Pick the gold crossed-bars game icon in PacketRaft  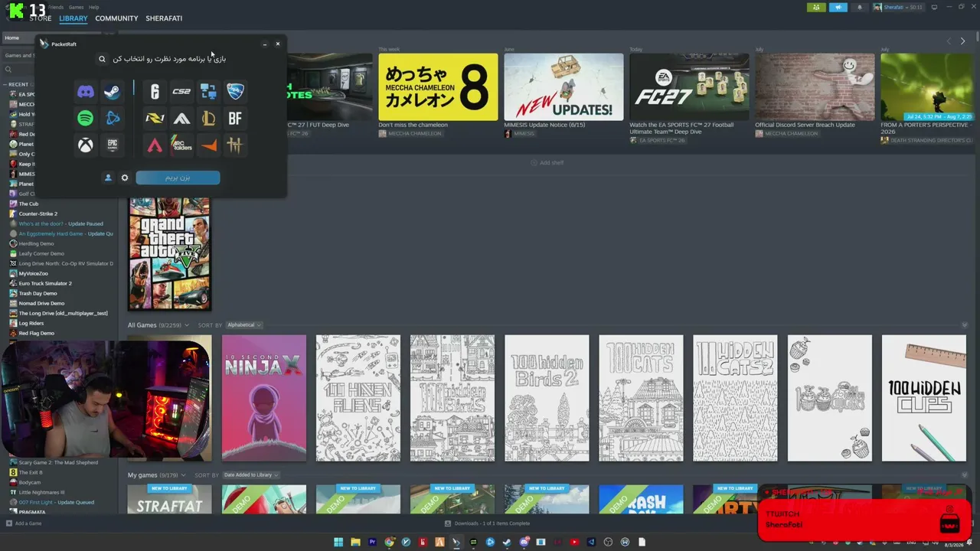(x=235, y=145)
